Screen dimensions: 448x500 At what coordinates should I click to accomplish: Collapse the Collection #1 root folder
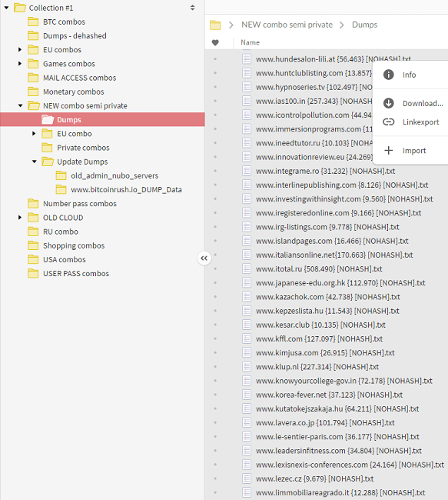6,8
